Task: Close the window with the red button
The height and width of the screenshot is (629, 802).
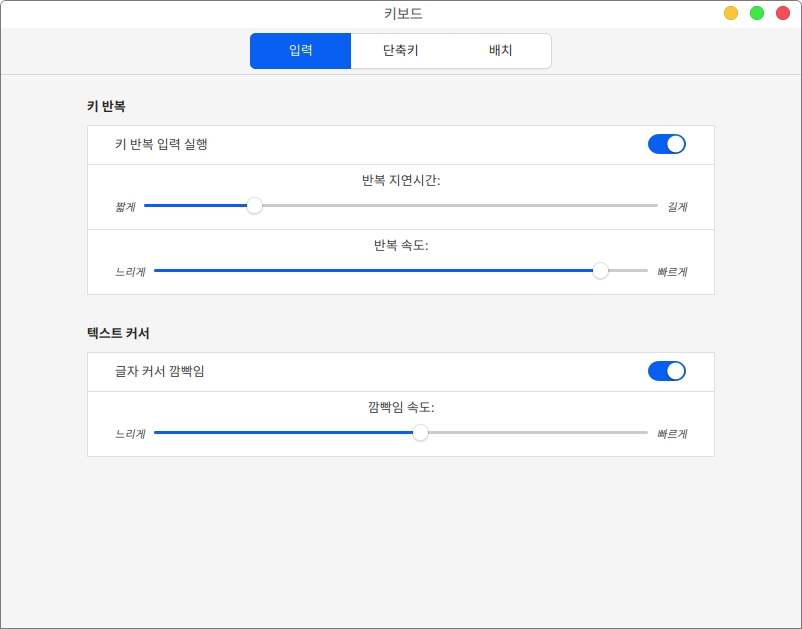Action: coord(783,13)
